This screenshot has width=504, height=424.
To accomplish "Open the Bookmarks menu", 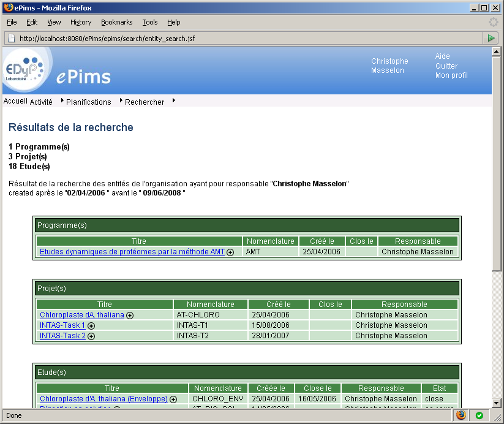I will (x=116, y=22).
